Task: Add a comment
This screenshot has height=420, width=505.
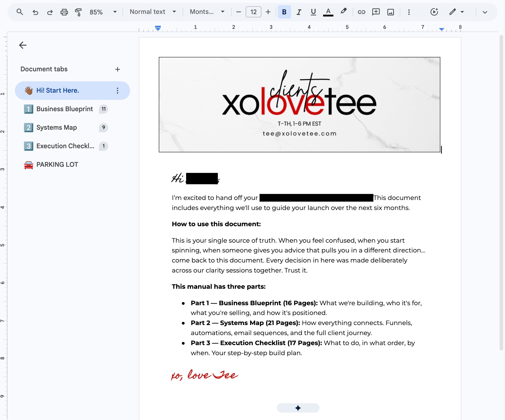Action: pyautogui.click(x=376, y=12)
